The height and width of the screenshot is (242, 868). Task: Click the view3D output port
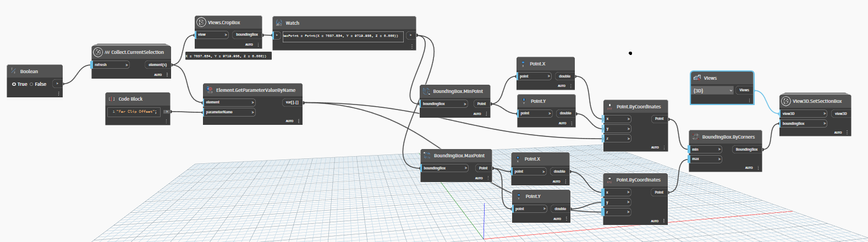[x=841, y=114]
